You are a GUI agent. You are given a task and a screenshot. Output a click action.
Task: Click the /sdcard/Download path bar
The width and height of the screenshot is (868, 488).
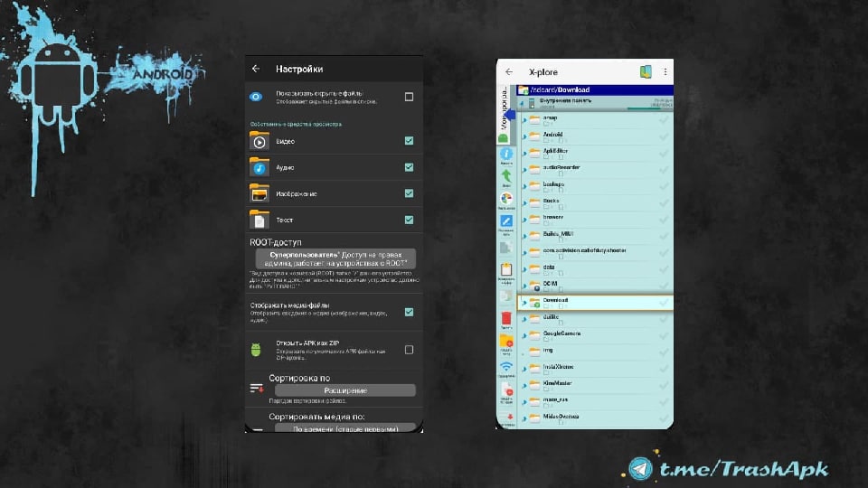[595, 89]
